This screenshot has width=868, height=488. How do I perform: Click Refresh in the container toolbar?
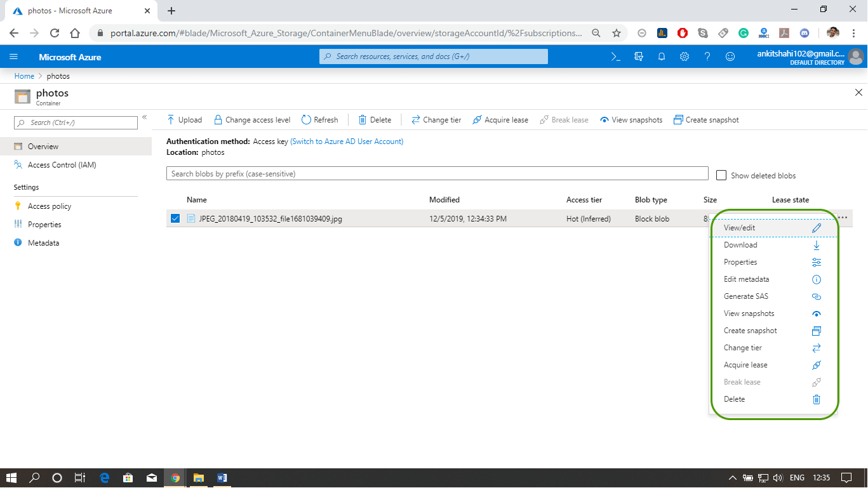pyautogui.click(x=319, y=120)
